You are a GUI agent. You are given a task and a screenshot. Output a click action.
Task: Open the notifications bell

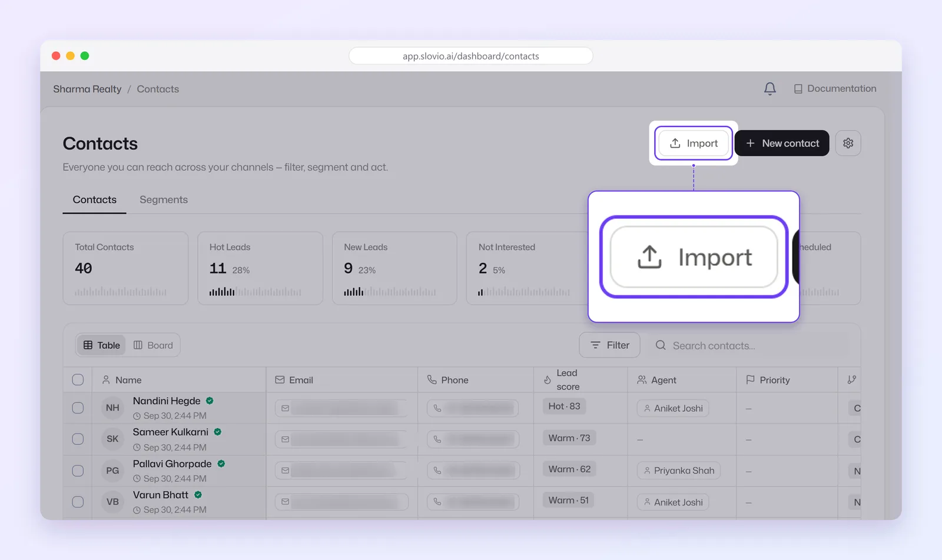769,89
